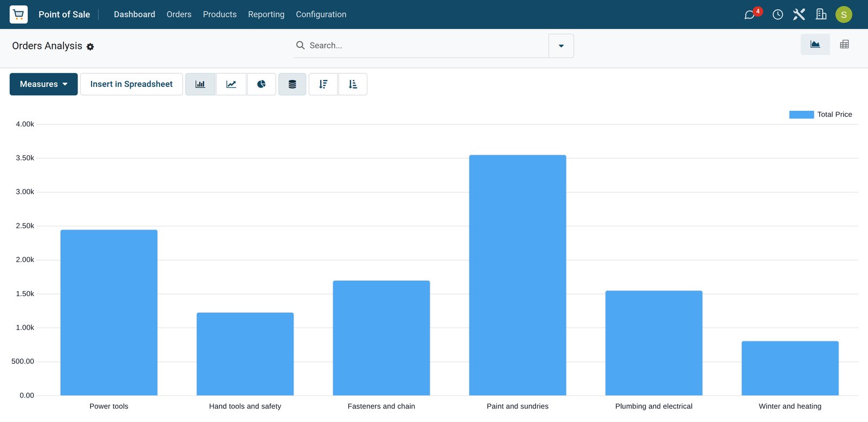This screenshot has height=422, width=868.
Task: Click the Fasteners and chain bar
Action: [381, 338]
